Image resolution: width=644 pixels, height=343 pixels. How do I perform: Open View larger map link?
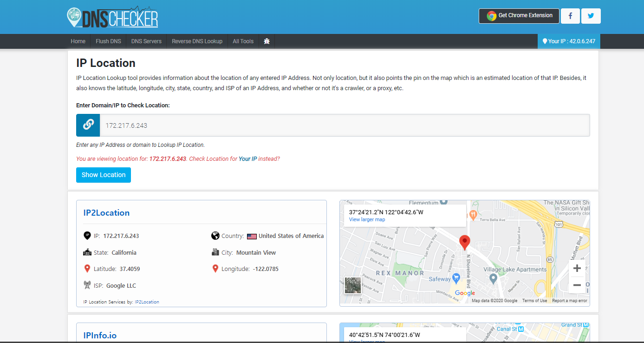coord(367,219)
